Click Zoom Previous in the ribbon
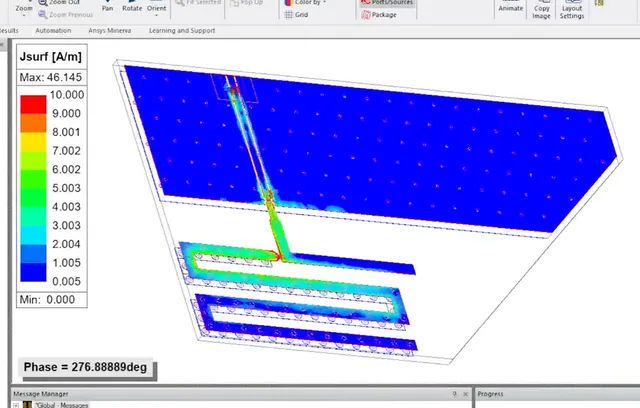 pyautogui.click(x=66, y=15)
